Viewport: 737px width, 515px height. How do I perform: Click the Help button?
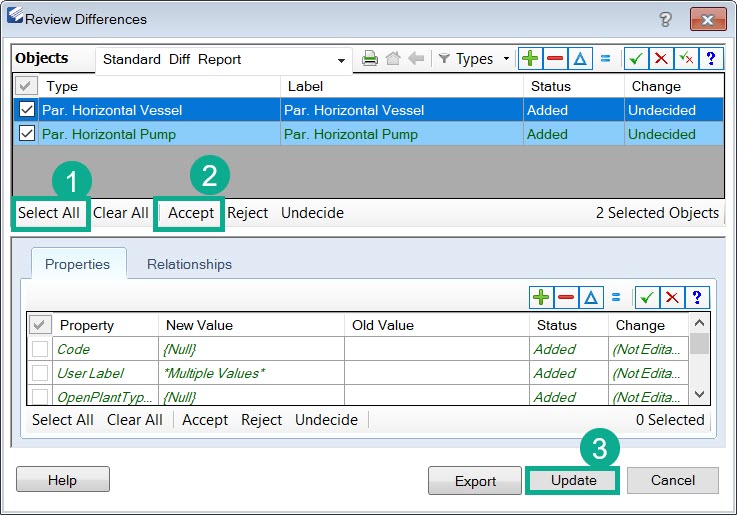pyautogui.click(x=63, y=480)
